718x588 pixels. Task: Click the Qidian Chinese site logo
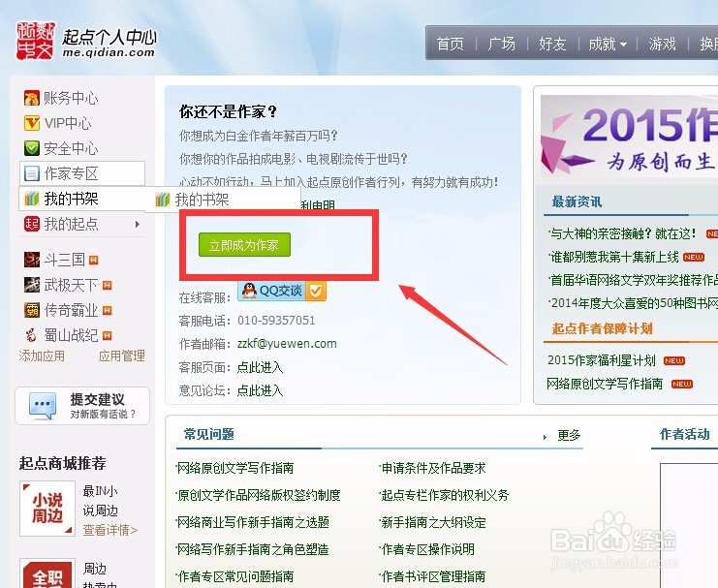pos(36,41)
